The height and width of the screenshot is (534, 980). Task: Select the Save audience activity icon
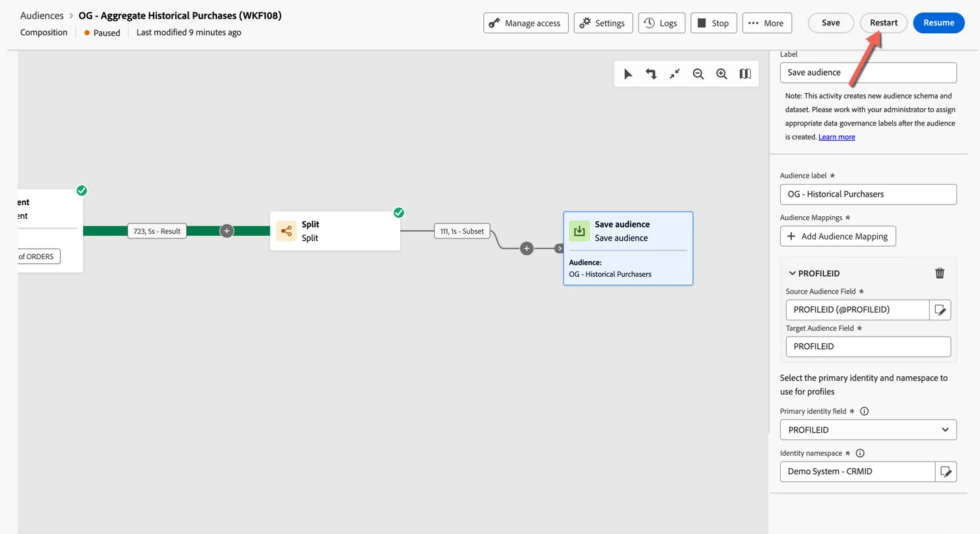point(579,231)
